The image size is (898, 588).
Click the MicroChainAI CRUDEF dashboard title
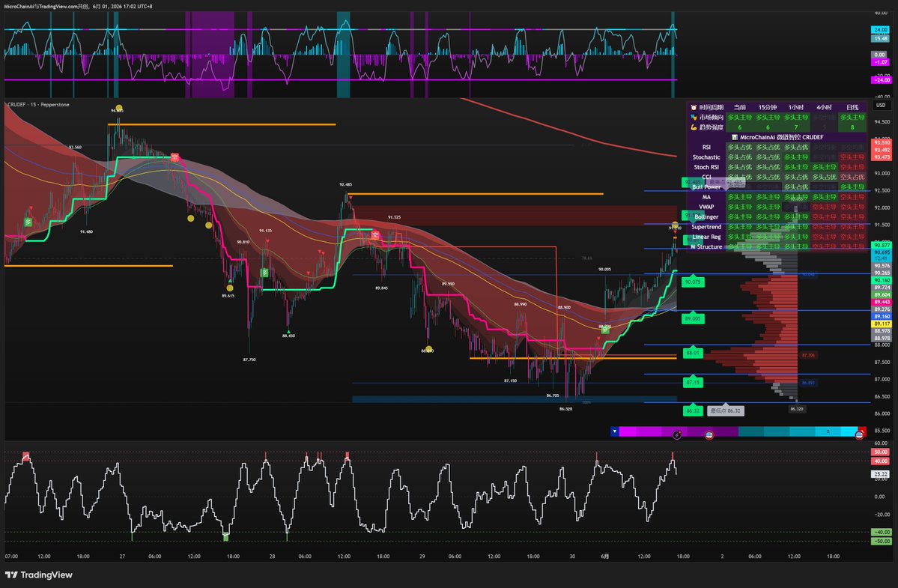tap(781, 137)
